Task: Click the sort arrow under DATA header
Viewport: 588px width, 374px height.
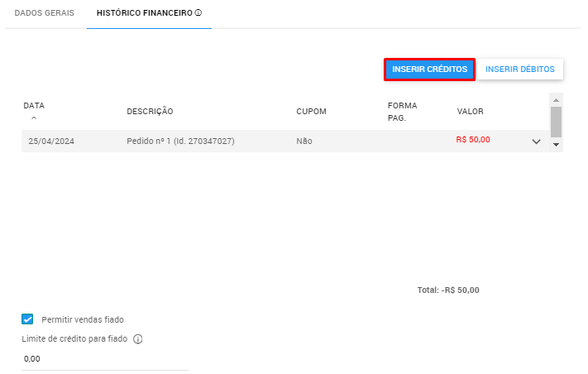Action: click(33, 118)
